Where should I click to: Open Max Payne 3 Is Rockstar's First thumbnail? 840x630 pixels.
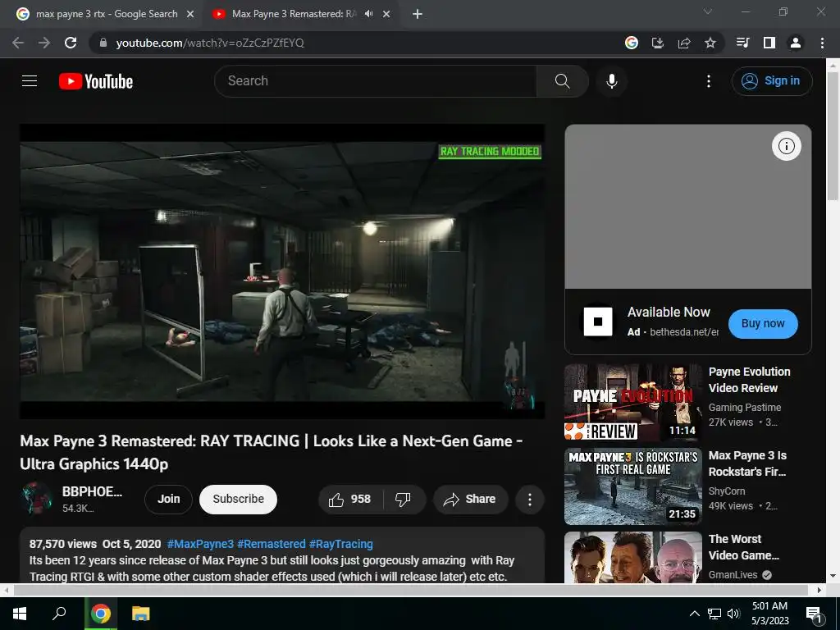coord(632,486)
